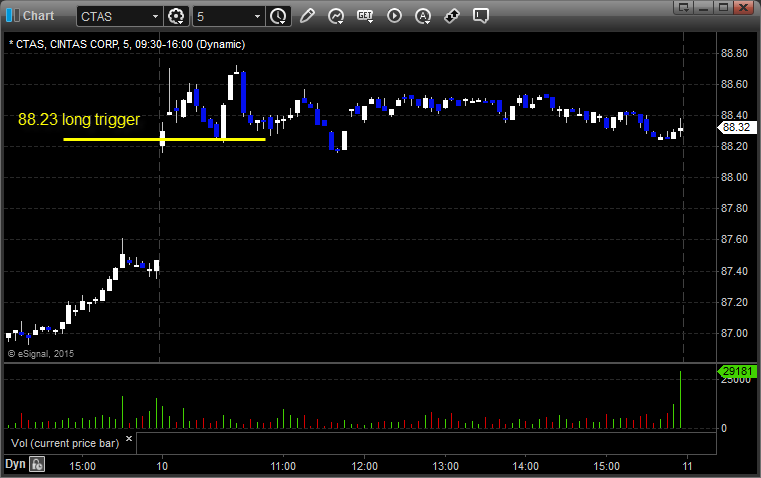The height and width of the screenshot is (478, 761).
Task: Click the 88.80 price axis label
Action: click(734, 53)
